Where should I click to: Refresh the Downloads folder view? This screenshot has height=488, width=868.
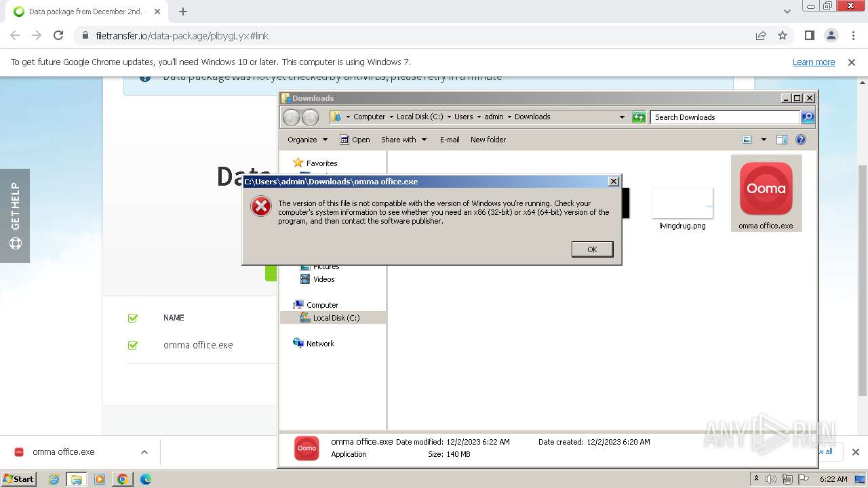[x=639, y=117]
